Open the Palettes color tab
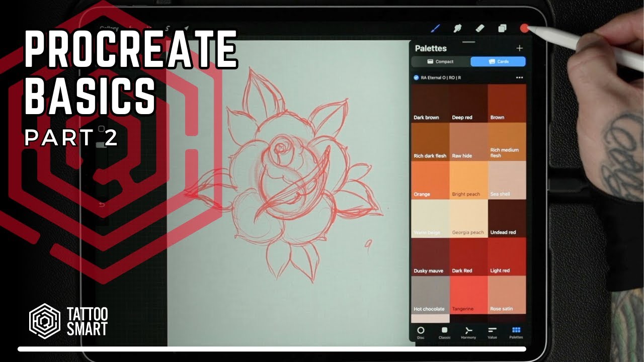 pyautogui.click(x=516, y=332)
